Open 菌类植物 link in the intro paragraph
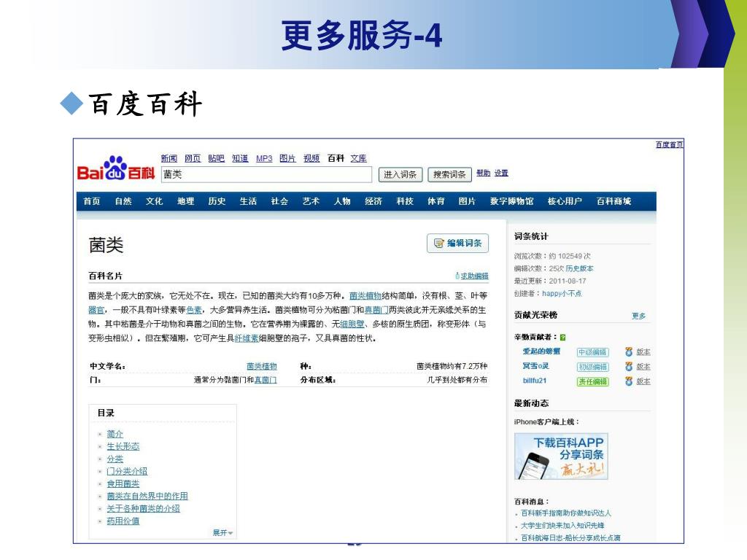Screen dimensions: 747x560 tap(365, 296)
